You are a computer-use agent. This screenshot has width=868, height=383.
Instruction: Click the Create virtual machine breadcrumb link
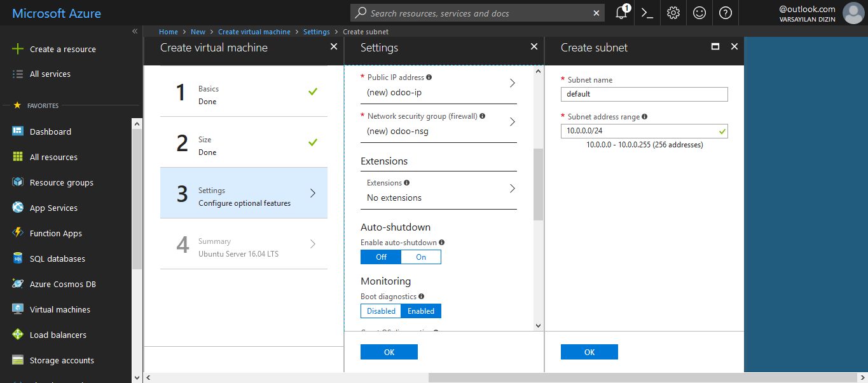254,32
